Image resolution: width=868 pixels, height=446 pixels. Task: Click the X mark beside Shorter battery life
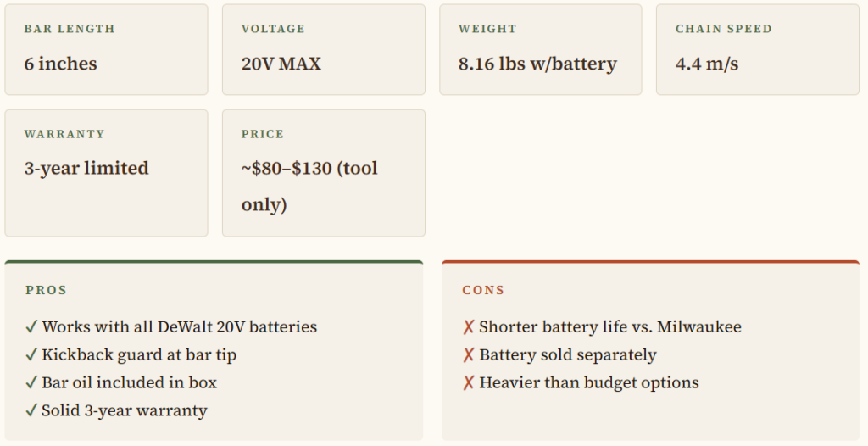point(468,327)
